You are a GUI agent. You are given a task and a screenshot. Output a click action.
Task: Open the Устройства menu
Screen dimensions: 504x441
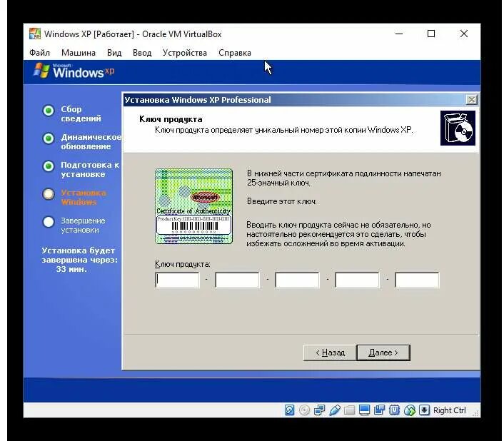point(185,53)
